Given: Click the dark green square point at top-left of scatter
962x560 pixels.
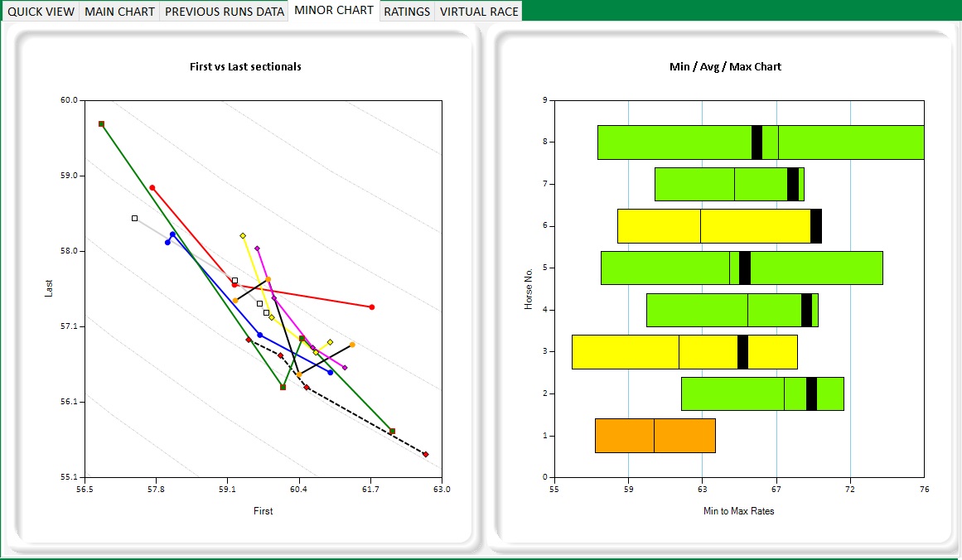Looking at the screenshot, I should point(101,123).
